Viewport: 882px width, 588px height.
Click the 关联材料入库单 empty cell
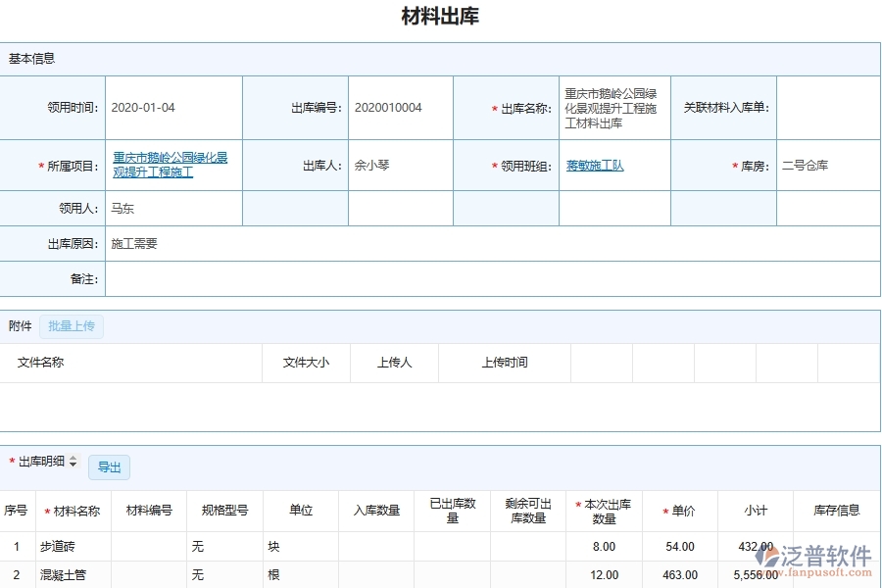click(x=828, y=108)
